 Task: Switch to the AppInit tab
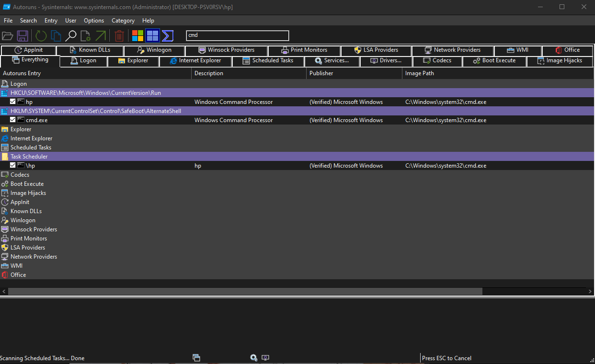[29, 50]
